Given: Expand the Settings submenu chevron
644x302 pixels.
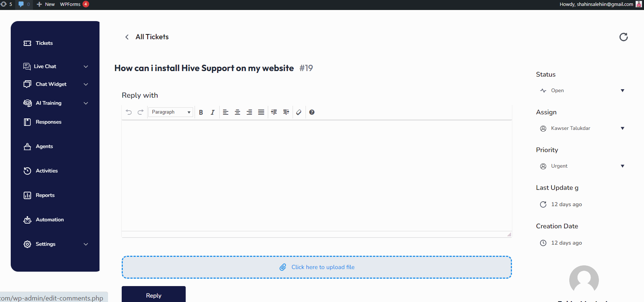Looking at the screenshot, I should [86, 244].
